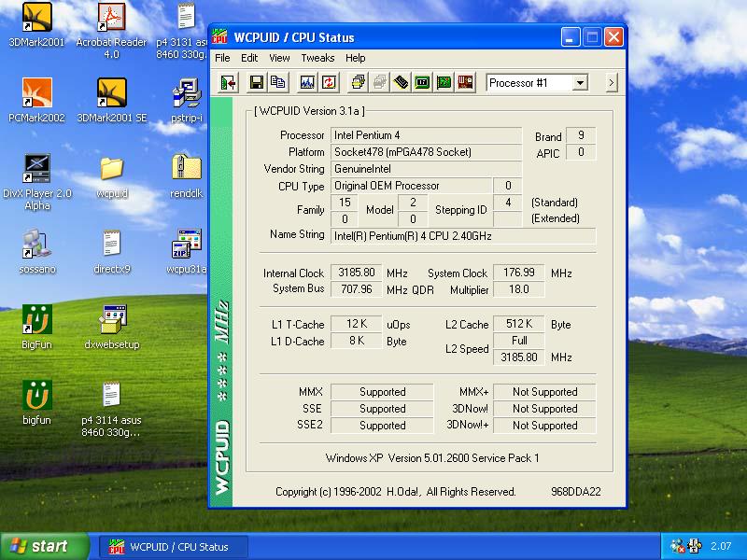Click the red arrows refresh icon

329,83
